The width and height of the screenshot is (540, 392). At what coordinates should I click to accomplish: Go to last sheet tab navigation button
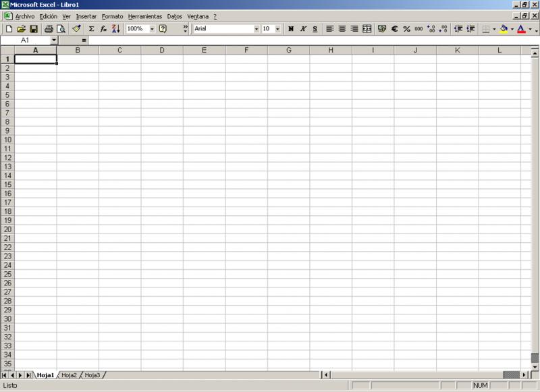pos(28,375)
